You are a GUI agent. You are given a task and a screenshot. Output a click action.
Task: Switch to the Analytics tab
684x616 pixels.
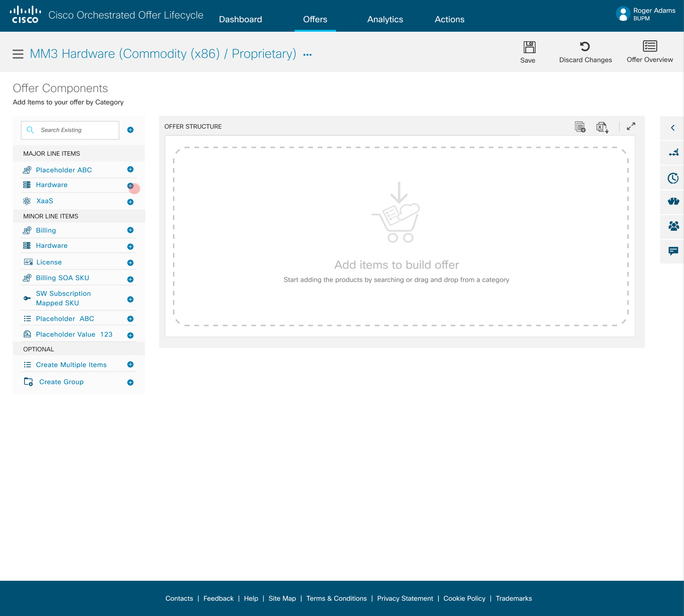(385, 19)
